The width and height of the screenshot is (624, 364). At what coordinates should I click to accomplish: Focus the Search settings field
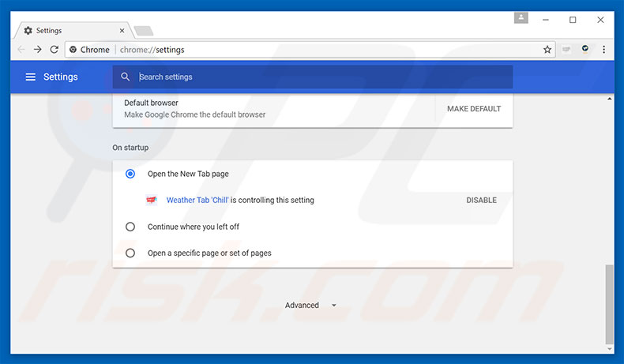[313, 77]
